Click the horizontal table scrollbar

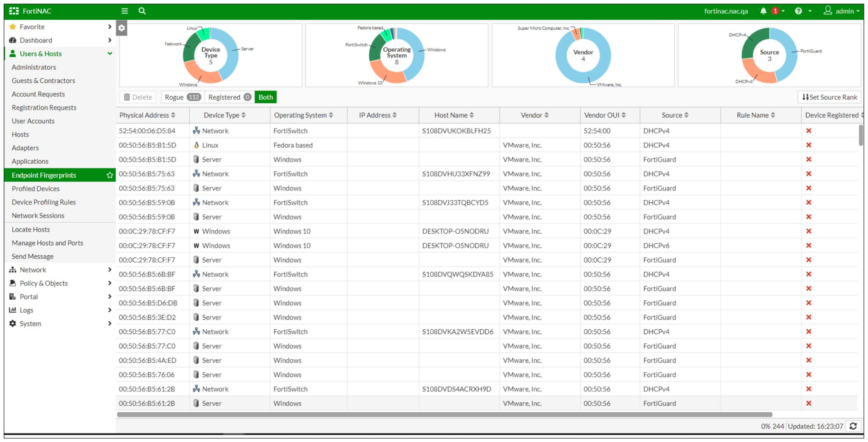tap(444, 414)
